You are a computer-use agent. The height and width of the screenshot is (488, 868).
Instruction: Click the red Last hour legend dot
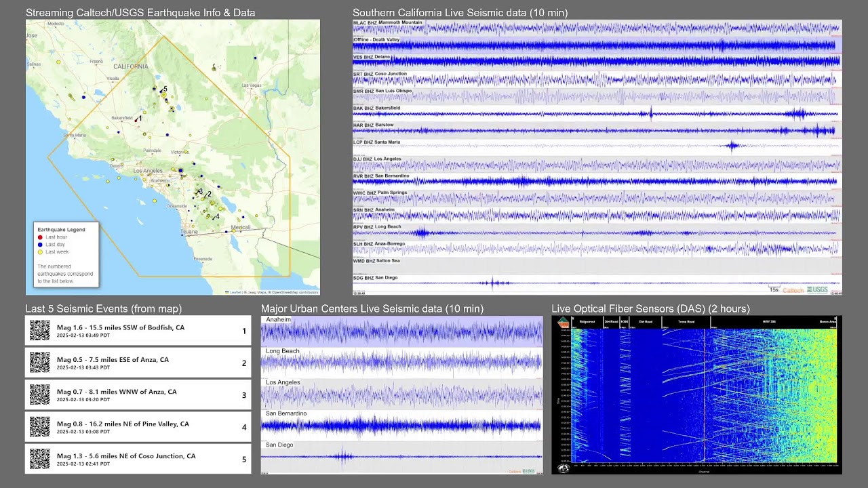40,237
